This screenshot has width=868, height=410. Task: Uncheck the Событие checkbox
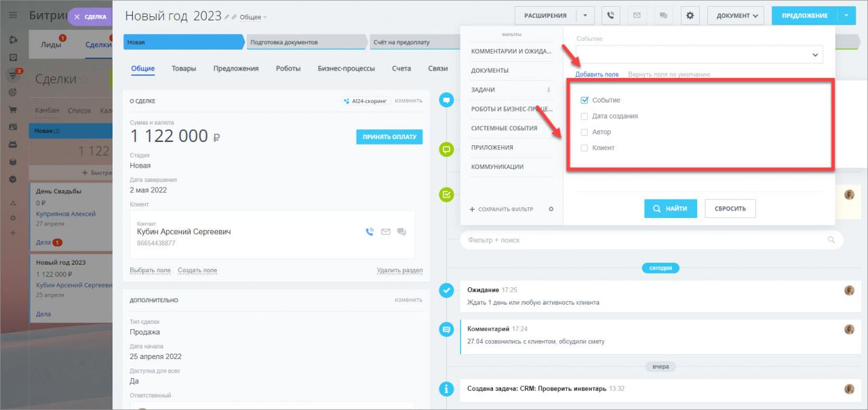pyautogui.click(x=585, y=100)
